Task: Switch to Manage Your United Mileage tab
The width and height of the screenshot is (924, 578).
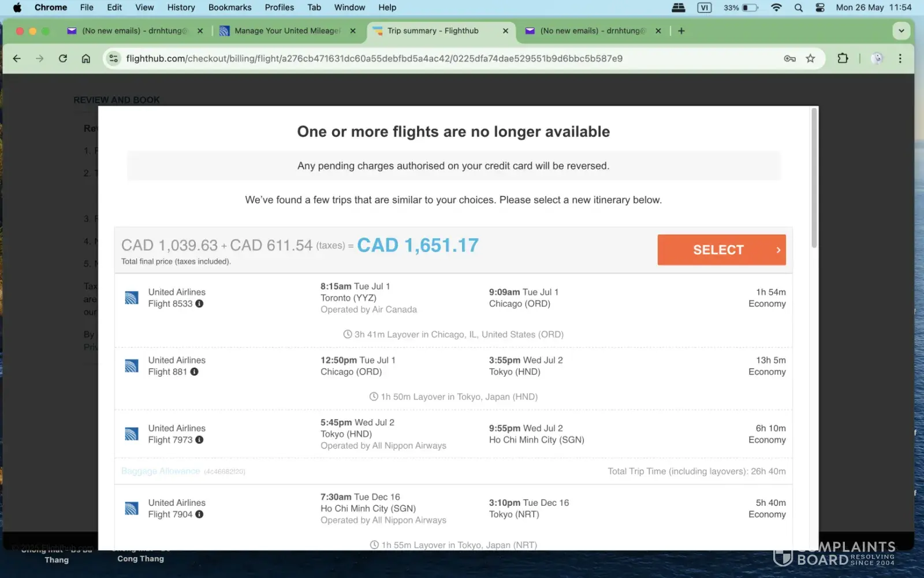Action: pos(287,31)
